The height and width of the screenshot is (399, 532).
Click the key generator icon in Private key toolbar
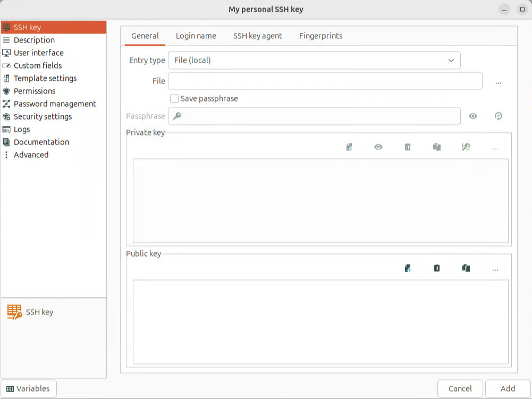click(466, 147)
